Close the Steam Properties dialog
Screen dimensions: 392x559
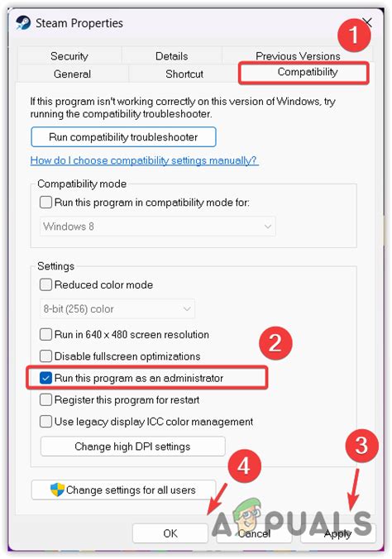pyautogui.click(x=367, y=22)
